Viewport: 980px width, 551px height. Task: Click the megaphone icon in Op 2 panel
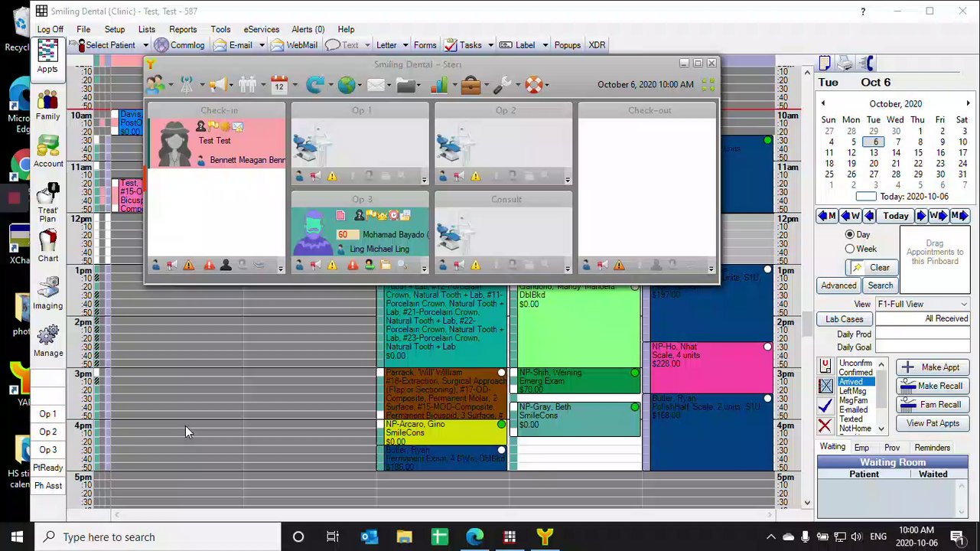(x=459, y=177)
